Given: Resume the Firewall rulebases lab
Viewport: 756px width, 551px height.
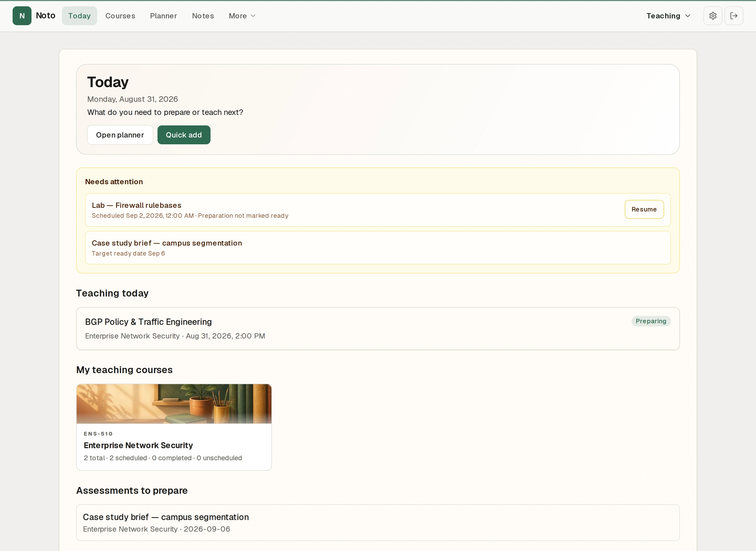Looking at the screenshot, I should pyautogui.click(x=644, y=209).
